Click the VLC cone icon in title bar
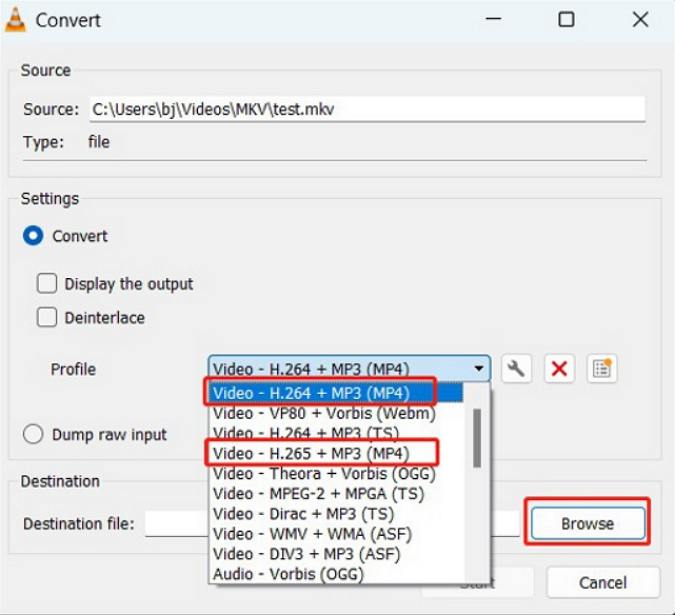Image resolution: width=675 pixels, height=615 pixels. point(15,20)
